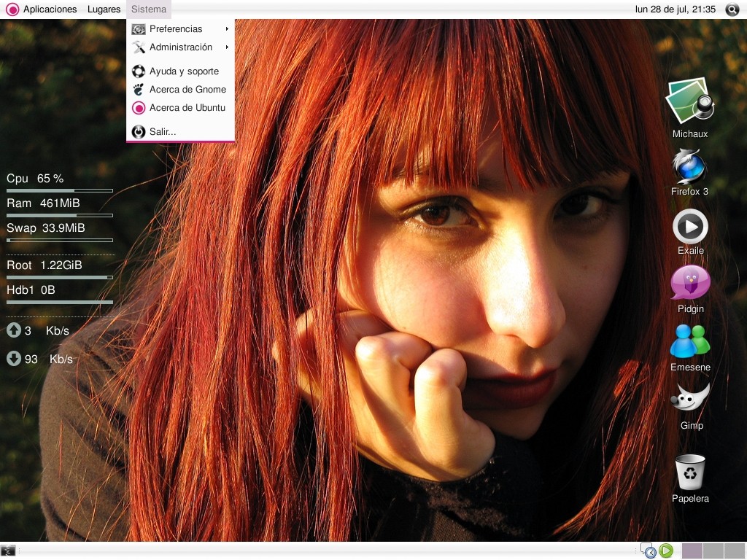Screen dimensions: 747x560
Task: Click the date and time clock
Action: coord(675,9)
